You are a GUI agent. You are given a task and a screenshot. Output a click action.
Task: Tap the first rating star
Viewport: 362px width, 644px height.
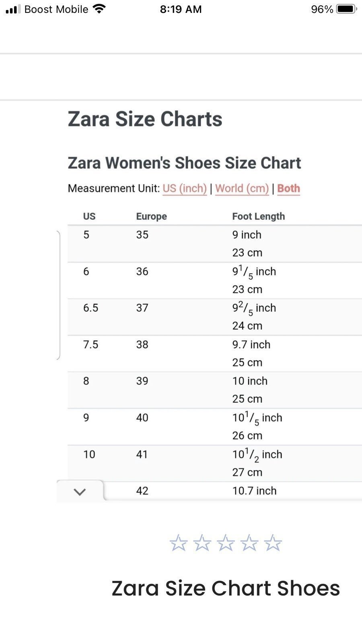tap(178, 543)
